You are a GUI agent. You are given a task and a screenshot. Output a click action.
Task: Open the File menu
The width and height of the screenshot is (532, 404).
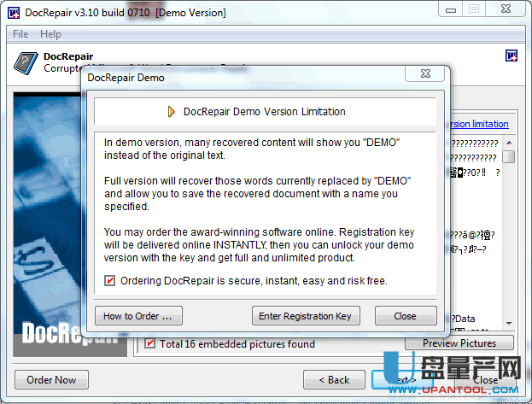click(20, 34)
